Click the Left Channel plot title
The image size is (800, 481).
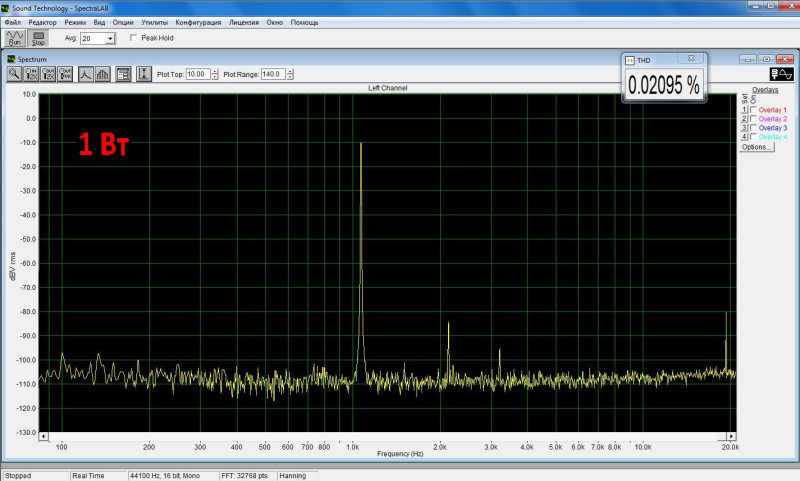tap(388, 88)
